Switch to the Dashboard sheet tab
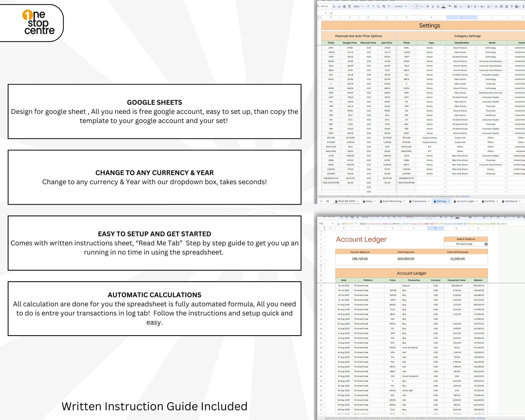This screenshot has height=420, width=525. pos(511,201)
